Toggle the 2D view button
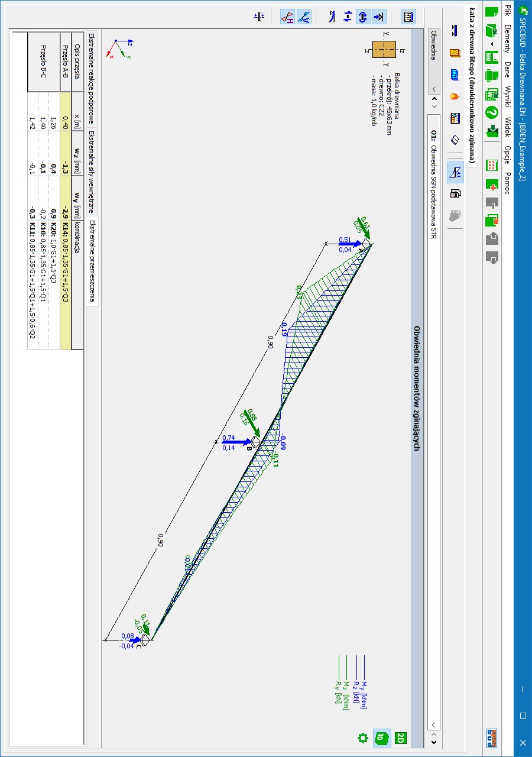 coord(401,737)
